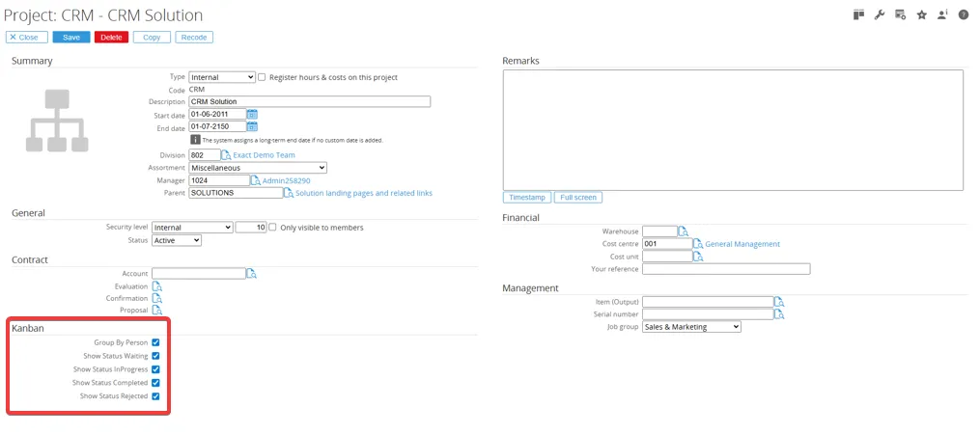This screenshot has height=434, width=980.
Task: Follow the General Management link
Action: [742, 244]
